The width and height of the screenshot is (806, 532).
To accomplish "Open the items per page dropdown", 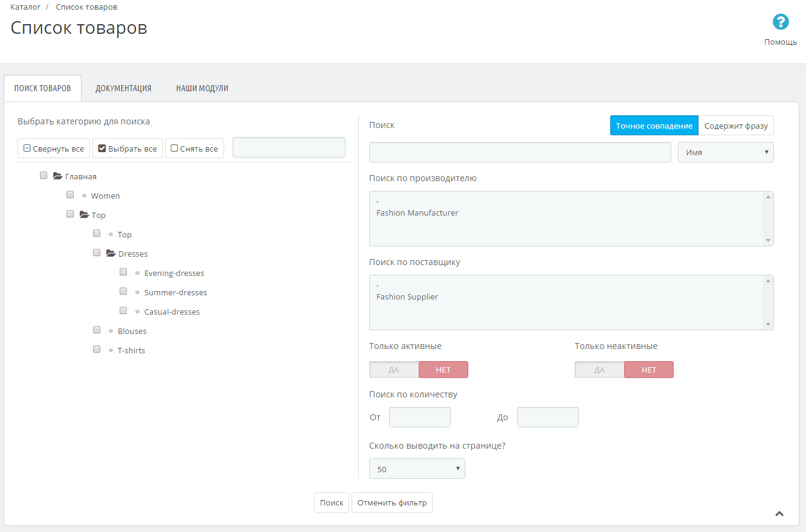I will [x=417, y=469].
